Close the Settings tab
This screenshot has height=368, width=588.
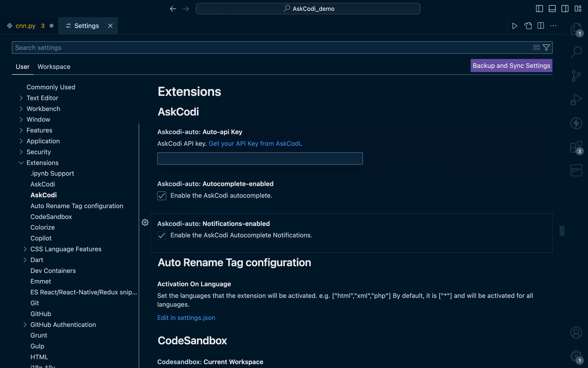pyautogui.click(x=110, y=26)
